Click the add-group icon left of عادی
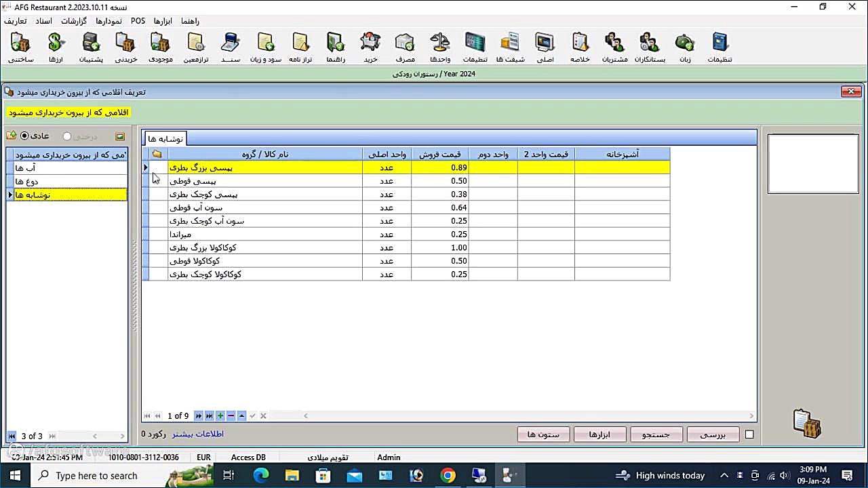This screenshot has width=868, height=488. point(12,136)
